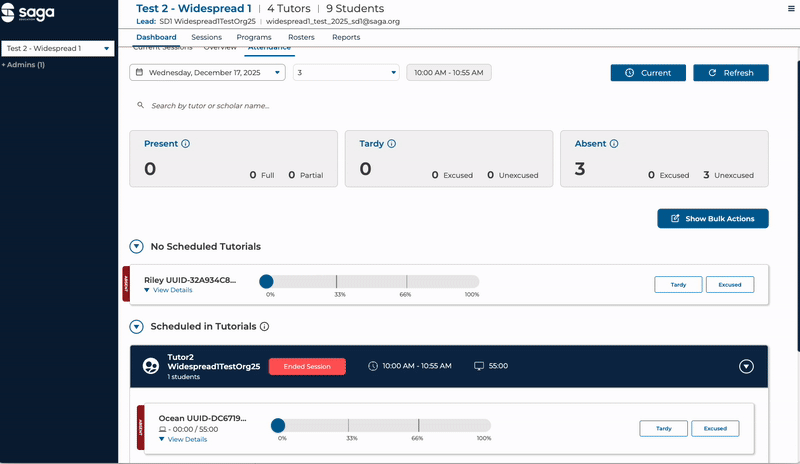Mark Riley as Excused

pyautogui.click(x=730, y=285)
